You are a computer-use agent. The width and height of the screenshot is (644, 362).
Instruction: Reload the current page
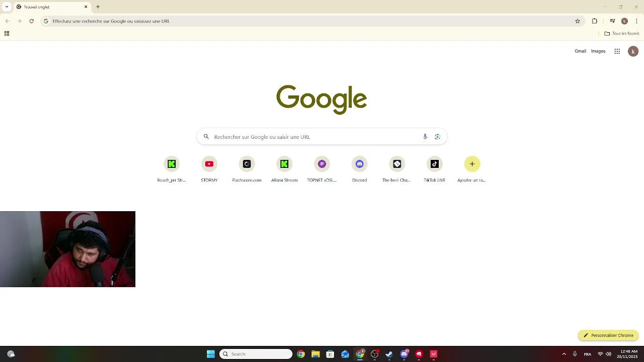pyautogui.click(x=31, y=21)
